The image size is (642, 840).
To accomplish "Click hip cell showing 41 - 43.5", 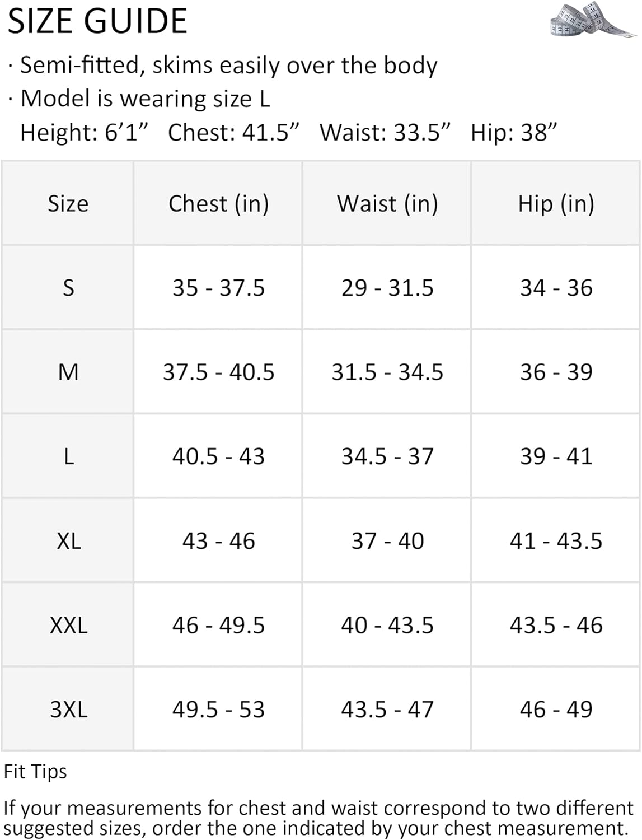I will point(556,541).
